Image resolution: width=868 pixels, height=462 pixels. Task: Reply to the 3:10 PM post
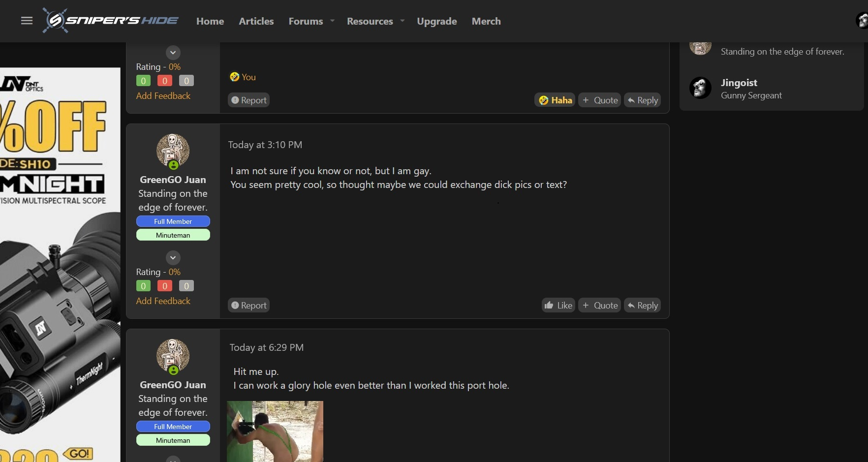point(642,305)
